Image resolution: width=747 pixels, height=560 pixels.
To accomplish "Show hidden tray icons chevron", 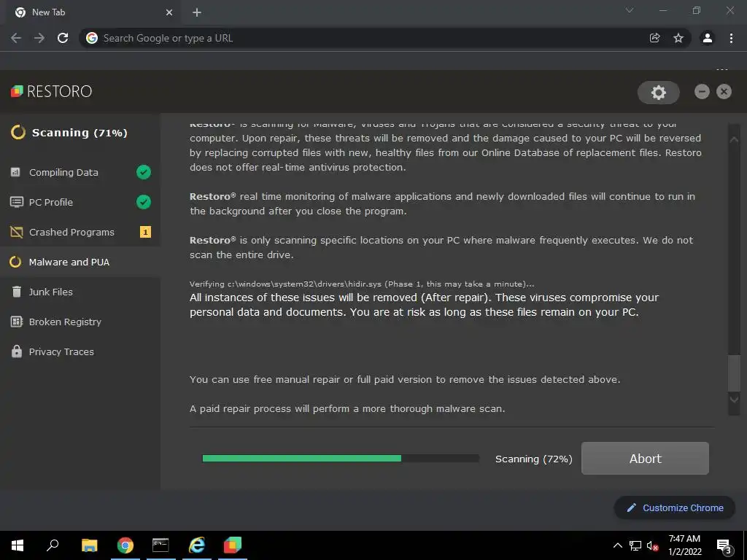I will pyautogui.click(x=617, y=545).
